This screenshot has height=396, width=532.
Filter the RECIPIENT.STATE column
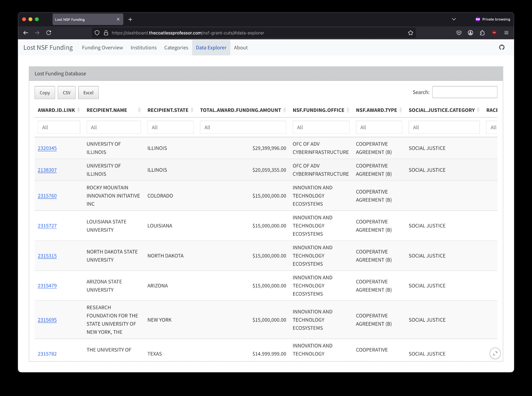coord(171,127)
